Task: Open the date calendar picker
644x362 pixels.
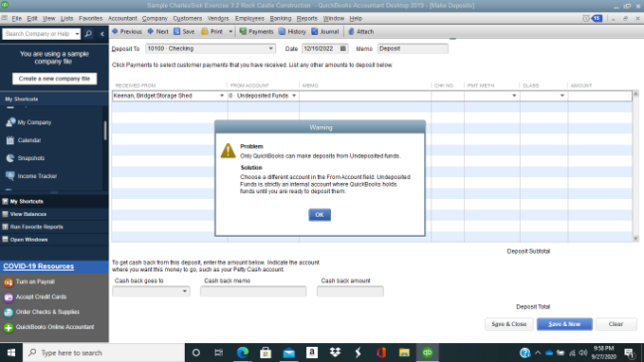Action: 343,48
